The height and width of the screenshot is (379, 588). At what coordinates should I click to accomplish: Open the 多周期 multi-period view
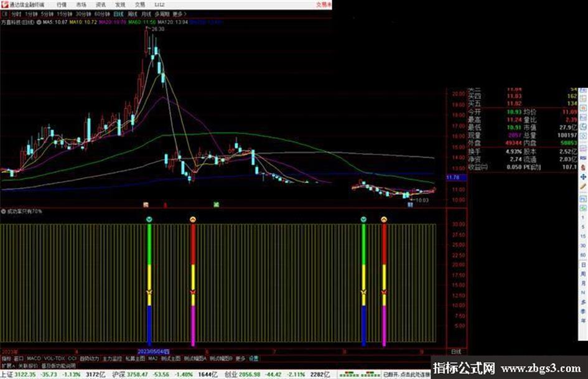pyautogui.click(x=162, y=14)
